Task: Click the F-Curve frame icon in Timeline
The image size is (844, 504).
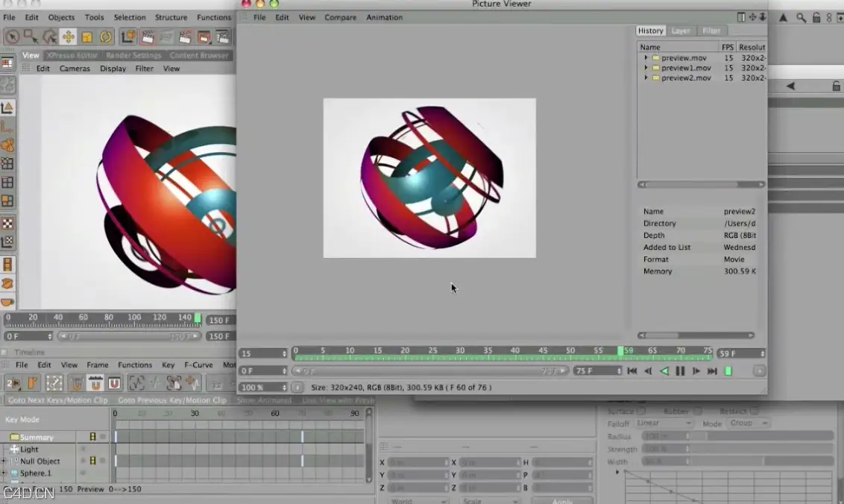Action: tap(136, 383)
